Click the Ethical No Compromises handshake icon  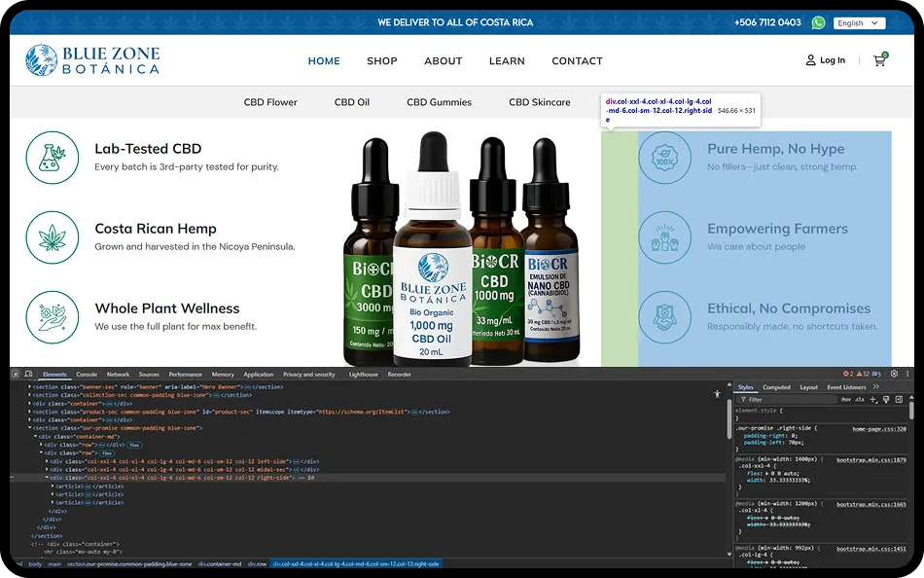664,317
